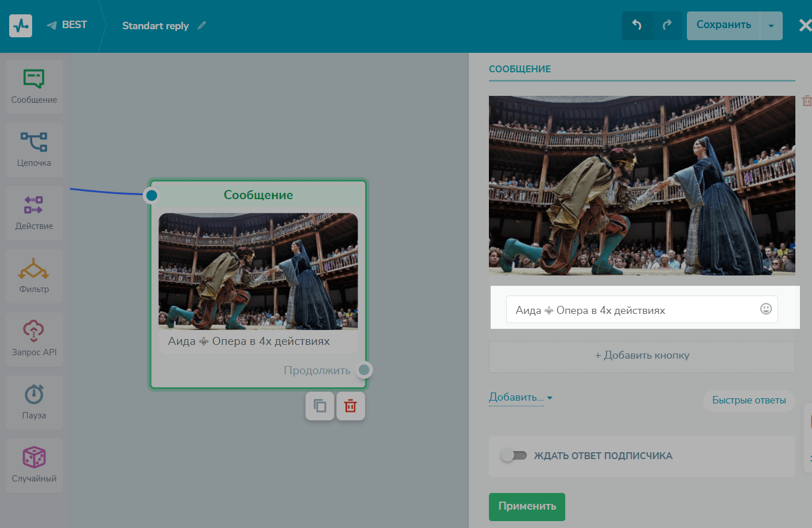Click the green Применить button
The image size is (812, 528).
click(x=527, y=507)
